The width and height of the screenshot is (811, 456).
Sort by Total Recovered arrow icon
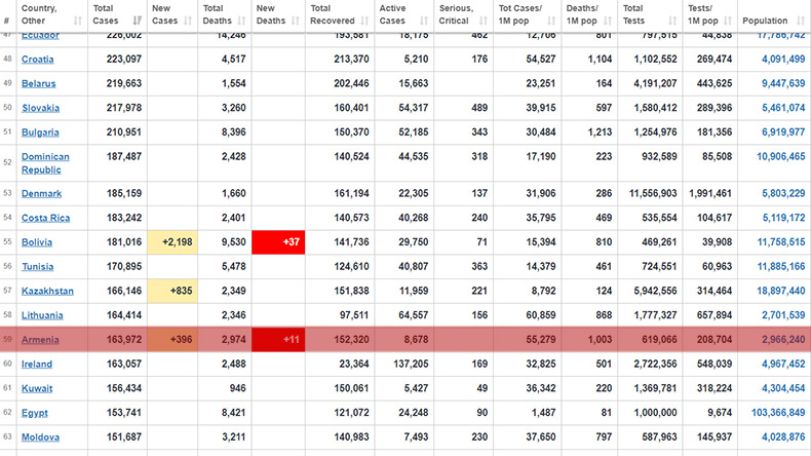pyautogui.click(x=365, y=21)
